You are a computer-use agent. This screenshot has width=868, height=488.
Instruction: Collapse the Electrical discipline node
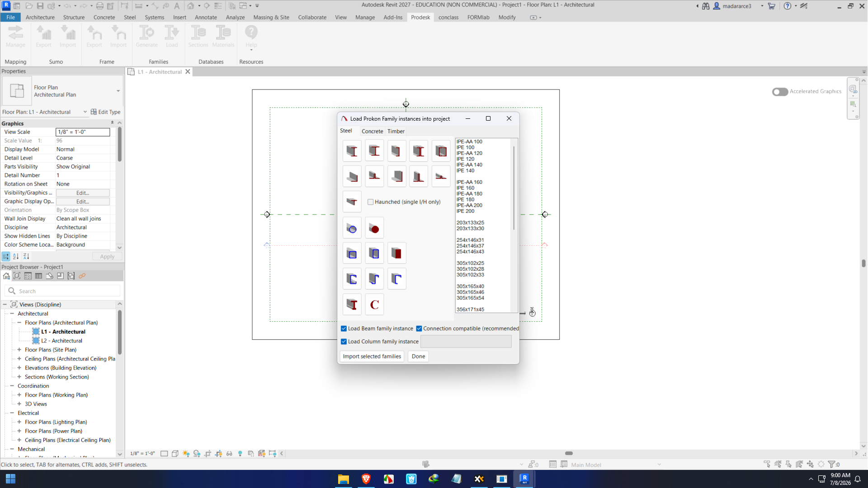tap(12, 413)
